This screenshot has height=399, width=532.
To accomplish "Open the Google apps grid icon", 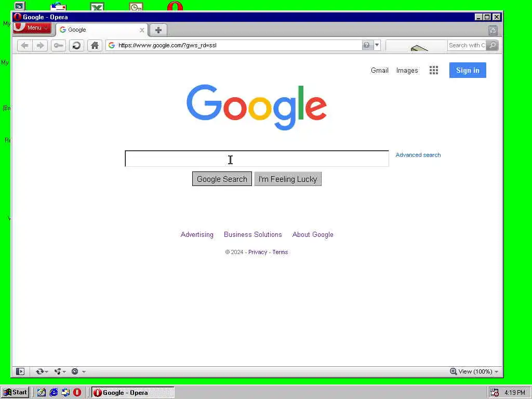I will [x=434, y=70].
